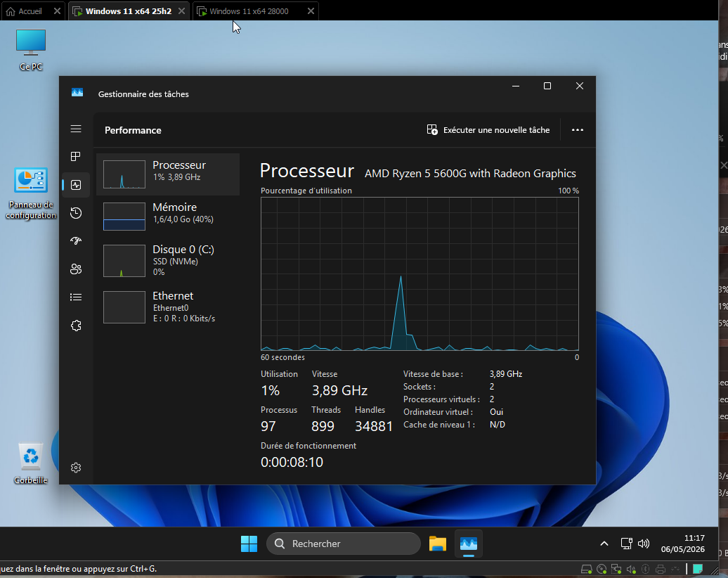The height and width of the screenshot is (578, 728).
Task: Click VMware Bluetooth device status icon
Action: pyautogui.click(x=645, y=569)
